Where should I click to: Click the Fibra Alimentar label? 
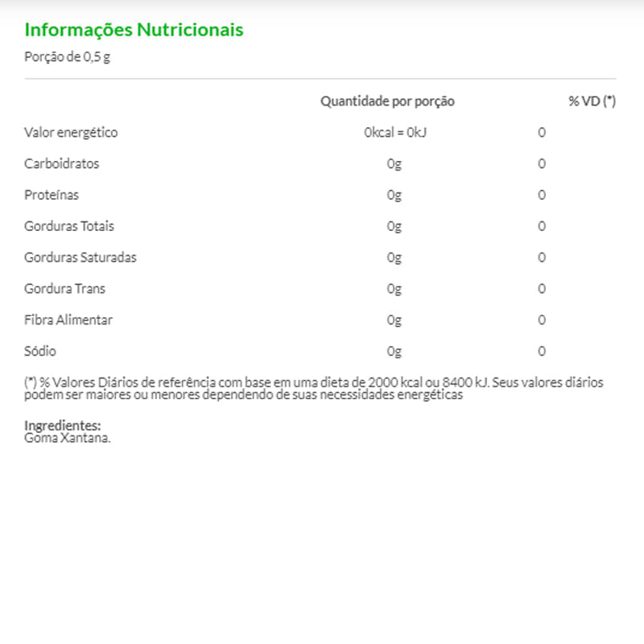68,320
